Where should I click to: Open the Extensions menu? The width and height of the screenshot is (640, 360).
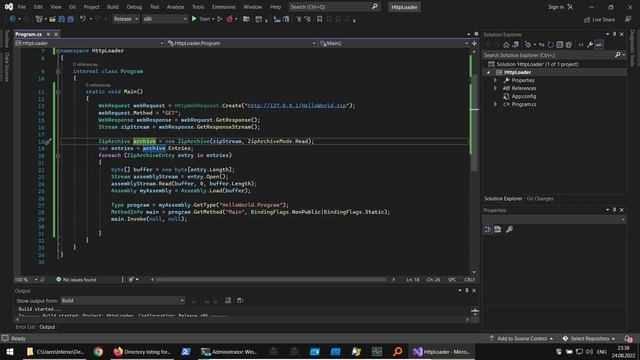click(224, 7)
